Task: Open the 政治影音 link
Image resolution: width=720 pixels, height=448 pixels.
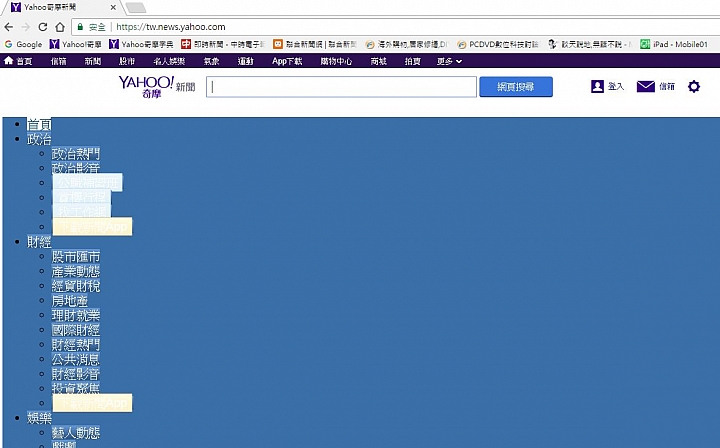Action: [76, 168]
